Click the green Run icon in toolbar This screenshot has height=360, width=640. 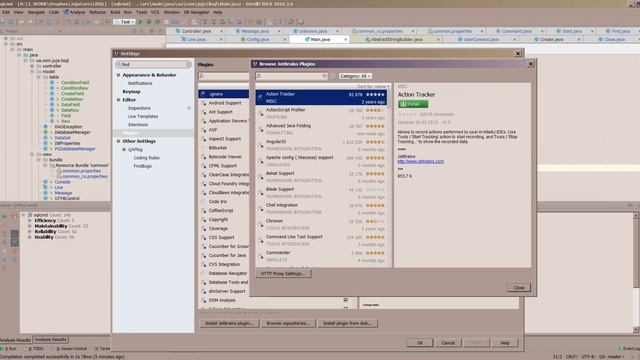click(x=141, y=22)
